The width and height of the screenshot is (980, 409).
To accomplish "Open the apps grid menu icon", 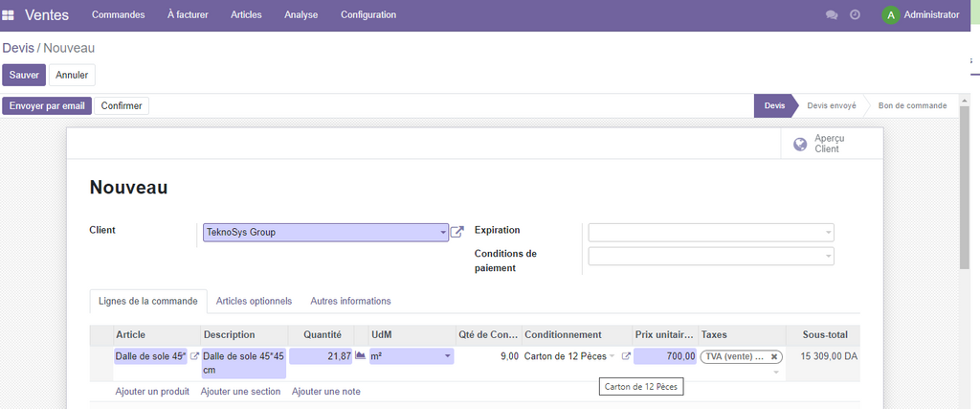I will pos(9,15).
